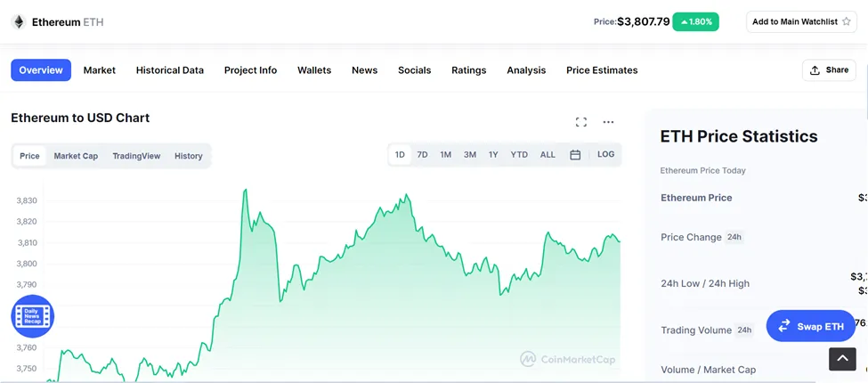Click the 24h tag beside Trading Volume
This screenshot has height=383, width=868.
pyautogui.click(x=744, y=330)
